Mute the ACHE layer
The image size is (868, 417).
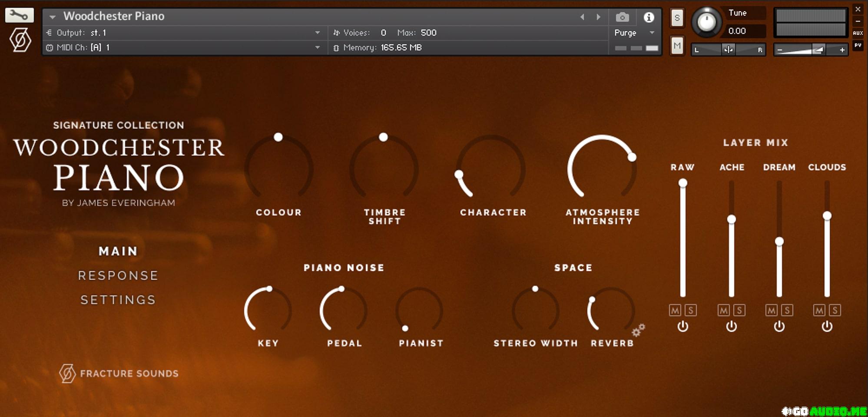pos(724,310)
